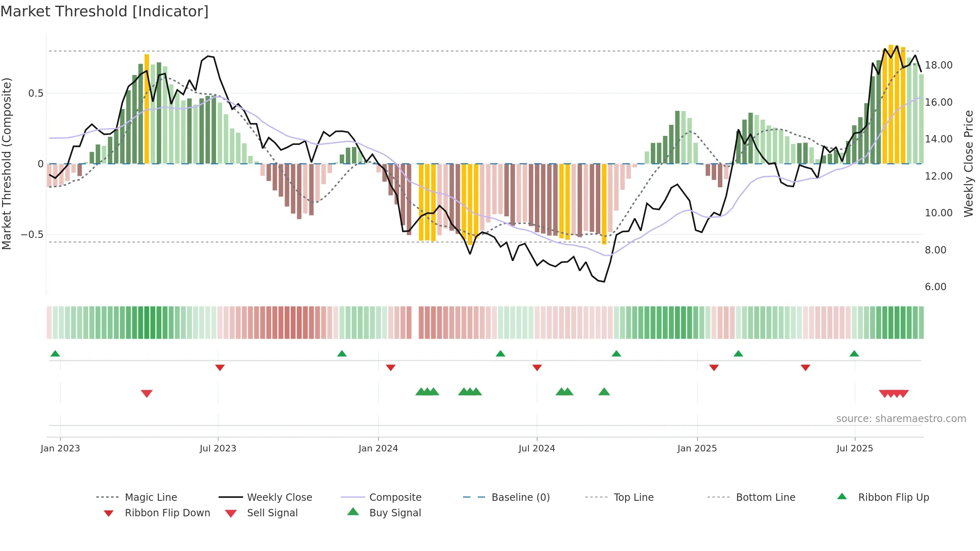Click the Jan 2025 x-axis label

697,448
